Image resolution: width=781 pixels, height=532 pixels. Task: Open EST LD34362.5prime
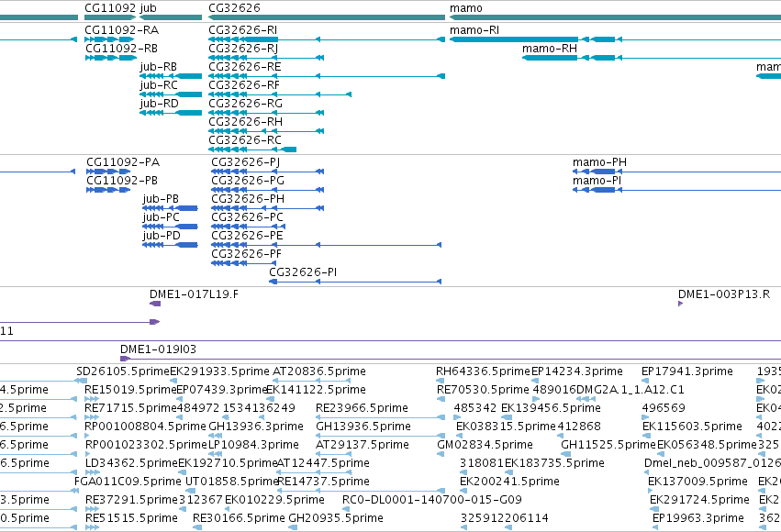[132, 464]
